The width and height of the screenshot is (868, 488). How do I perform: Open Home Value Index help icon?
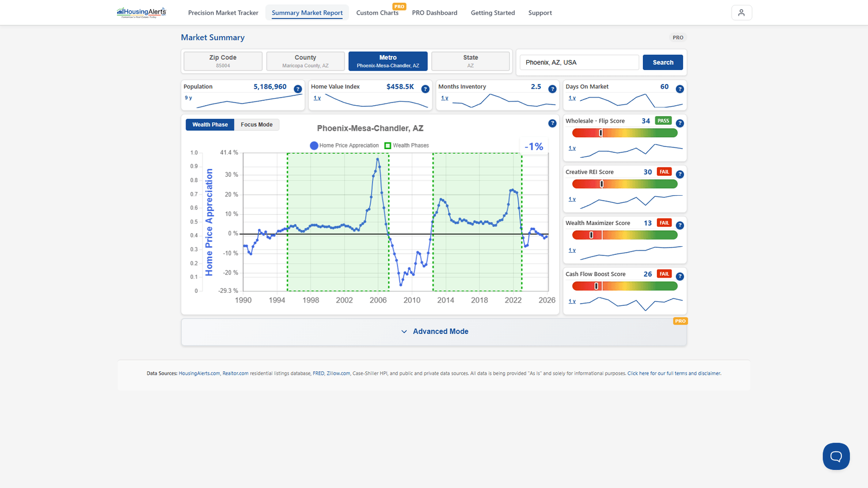click(425, 89)
